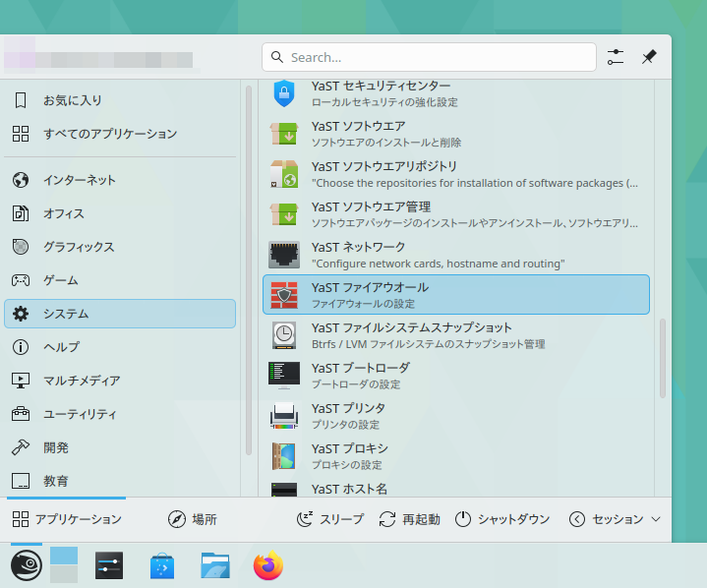Expand the セッション session dropdown arrow
This screenshot has height=588, width=707.
pos(656,519)
